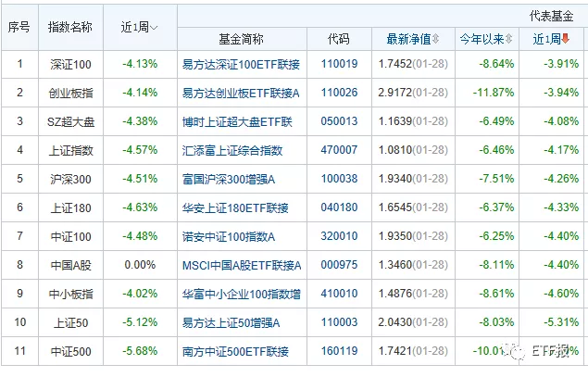The image size is (588, 377).
Task: Sort by 最新净值 column arrows icon
Action: [435, 39]
